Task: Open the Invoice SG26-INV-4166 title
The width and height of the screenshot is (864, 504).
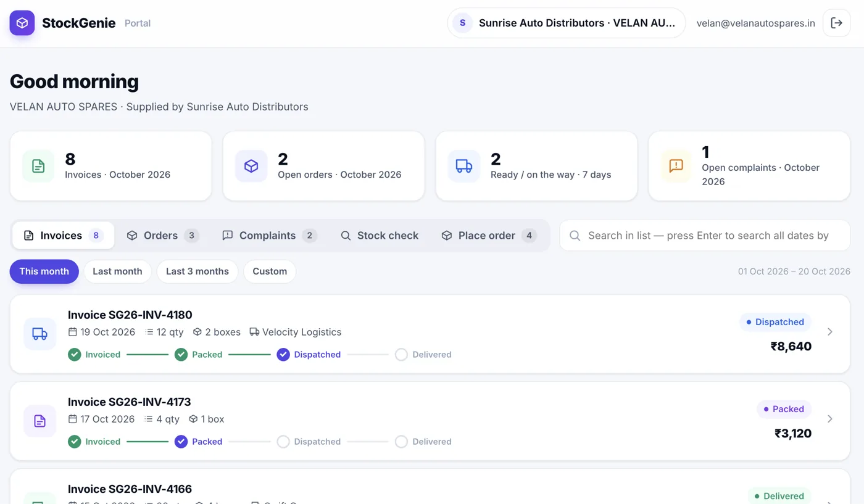Action: [x=130, y=489]
